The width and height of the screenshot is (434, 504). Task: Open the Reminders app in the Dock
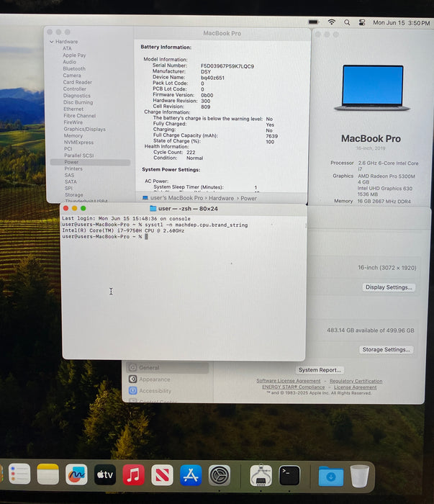19,474
